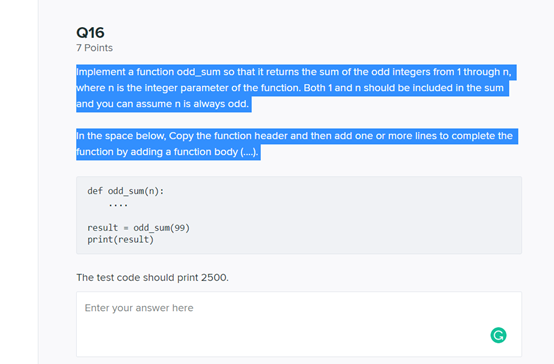This screenshot has width=554, height=364.
Task: Click the highlighted 'Implement a function odd_sum' sentence
Action: tap(296, 88)
